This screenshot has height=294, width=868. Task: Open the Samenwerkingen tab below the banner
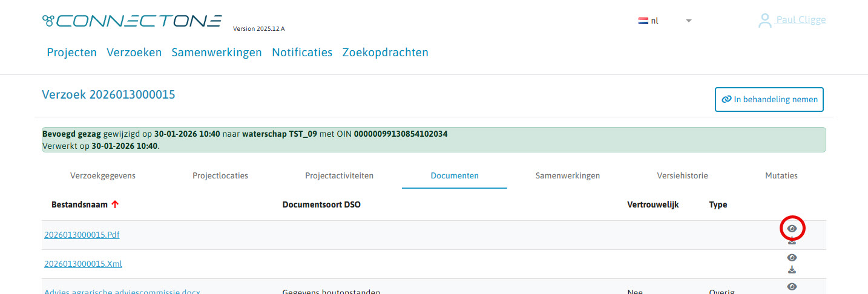568,176
